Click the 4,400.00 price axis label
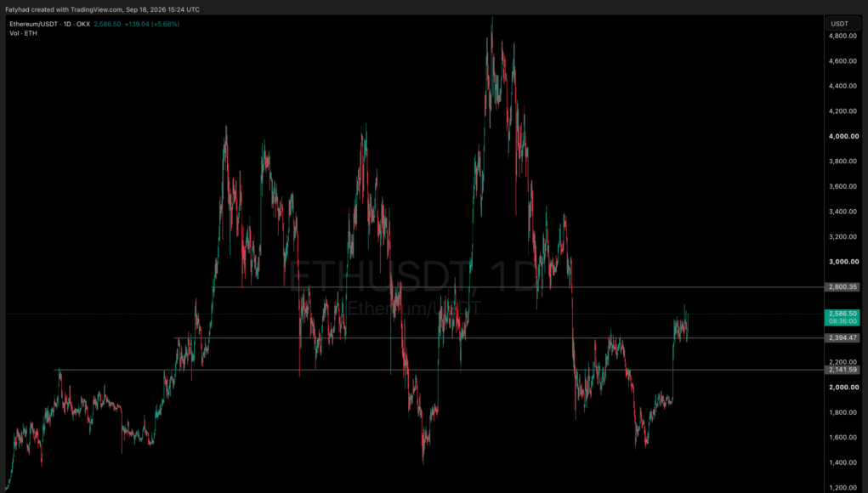 [x=843, y=87]
